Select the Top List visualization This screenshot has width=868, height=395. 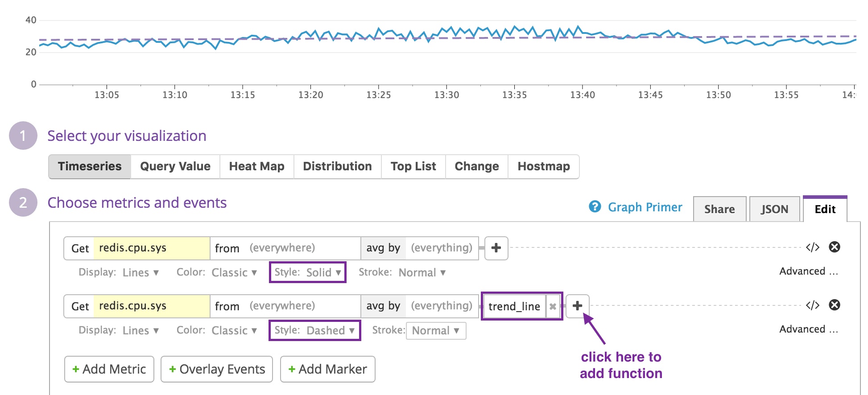413,167
